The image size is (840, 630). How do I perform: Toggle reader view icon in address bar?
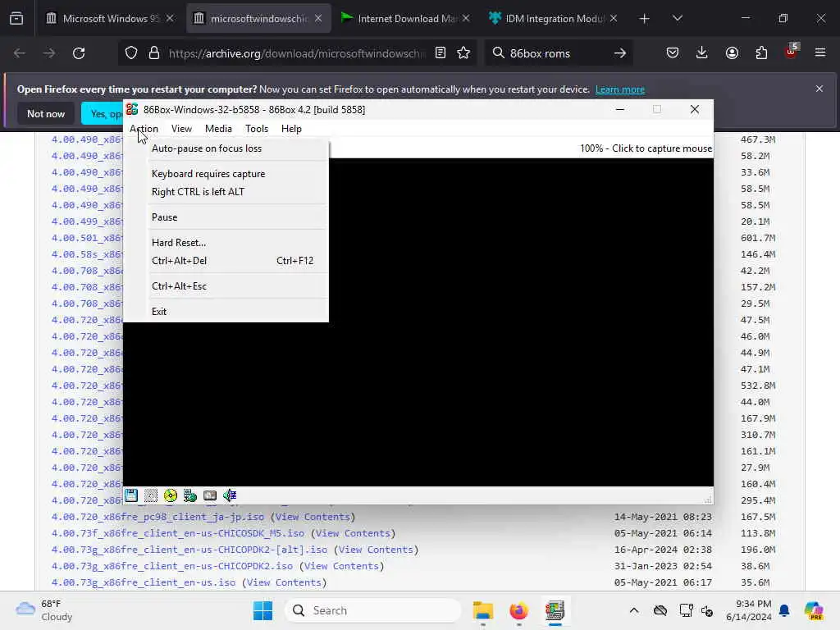(441, 53)
